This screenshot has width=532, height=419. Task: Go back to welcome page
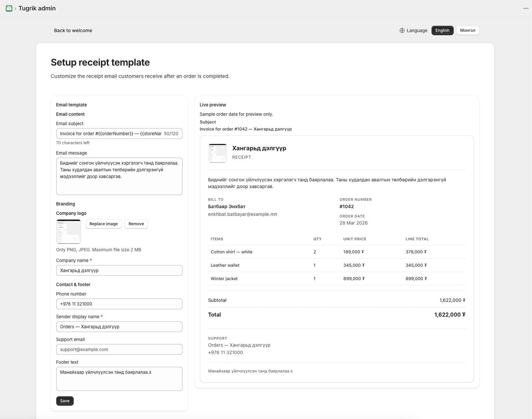(73, 30)
